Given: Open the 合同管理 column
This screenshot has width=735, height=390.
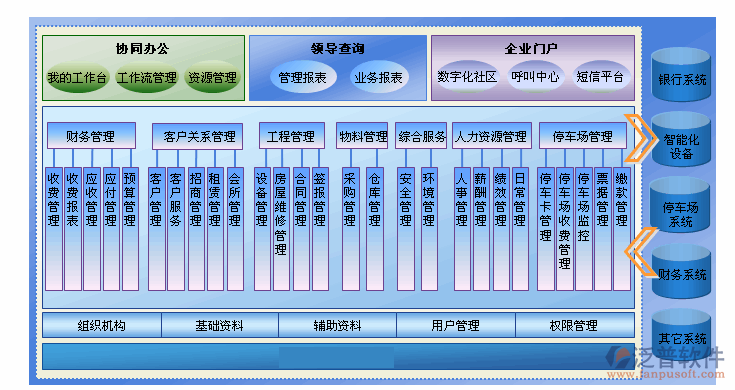Looking at the screenshot, I should [301, 229].
